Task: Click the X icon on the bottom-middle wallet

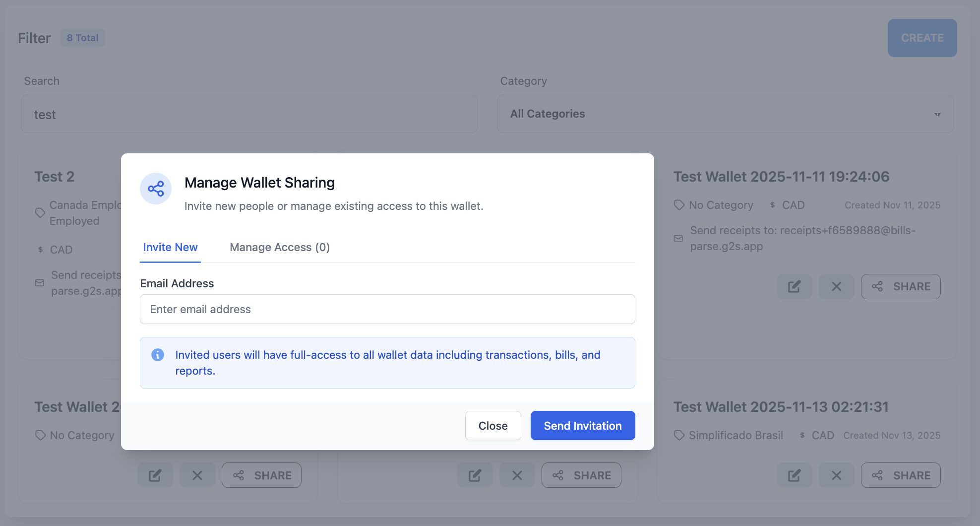Action: (517, 475)
